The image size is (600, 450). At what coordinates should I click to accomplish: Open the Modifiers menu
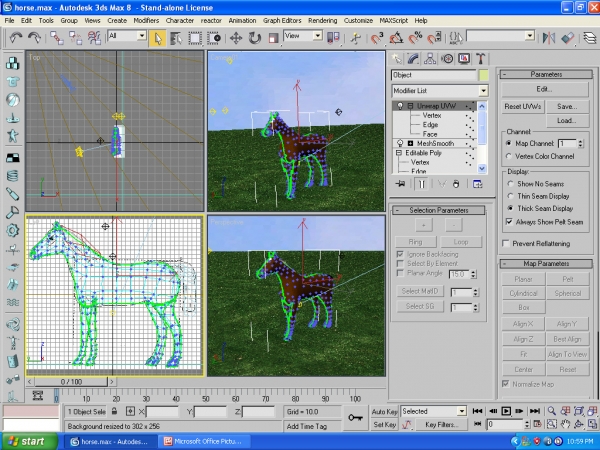(146, 21)
